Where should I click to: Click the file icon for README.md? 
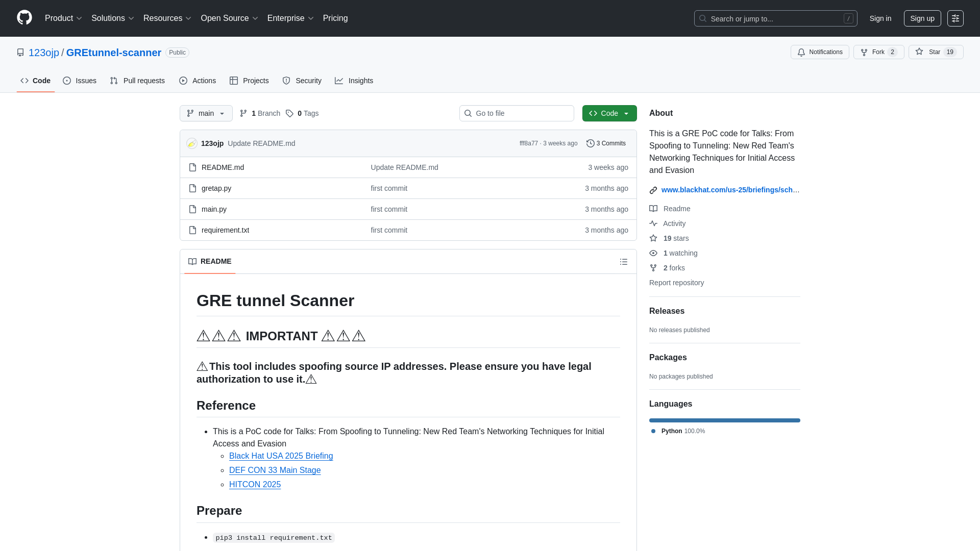192,167
